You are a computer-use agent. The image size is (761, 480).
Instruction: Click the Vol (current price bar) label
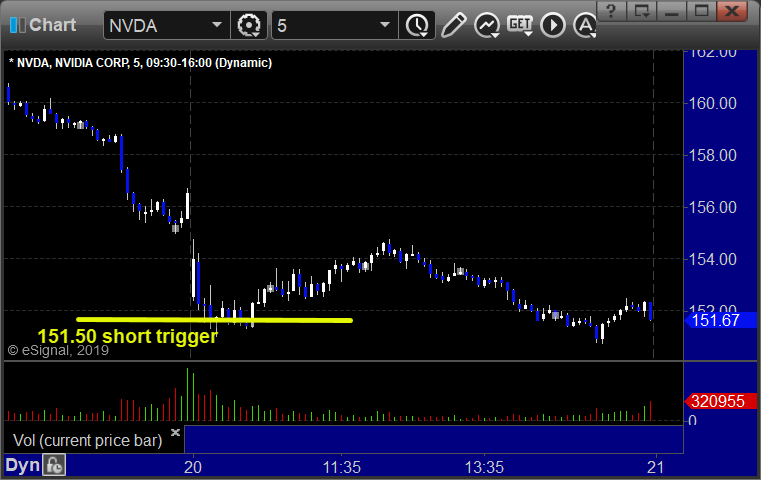(87, 440)
